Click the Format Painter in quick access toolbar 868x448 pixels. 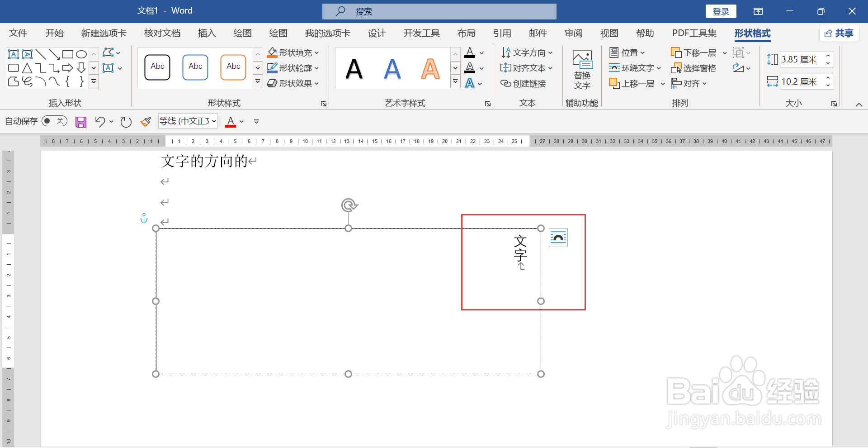[145, 121]
